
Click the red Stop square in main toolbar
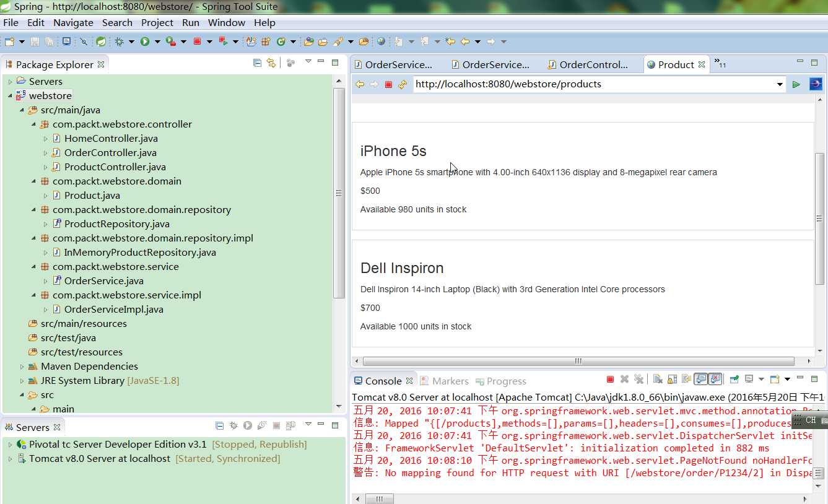[x=197, y=41]
